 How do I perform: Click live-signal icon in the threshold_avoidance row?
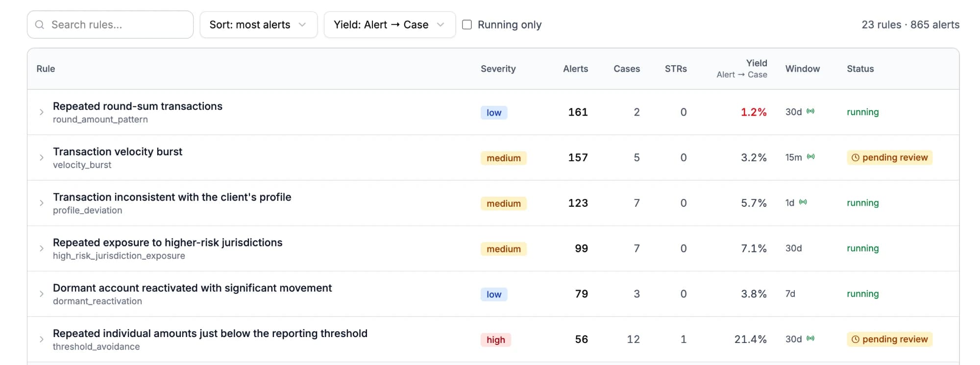810,338
